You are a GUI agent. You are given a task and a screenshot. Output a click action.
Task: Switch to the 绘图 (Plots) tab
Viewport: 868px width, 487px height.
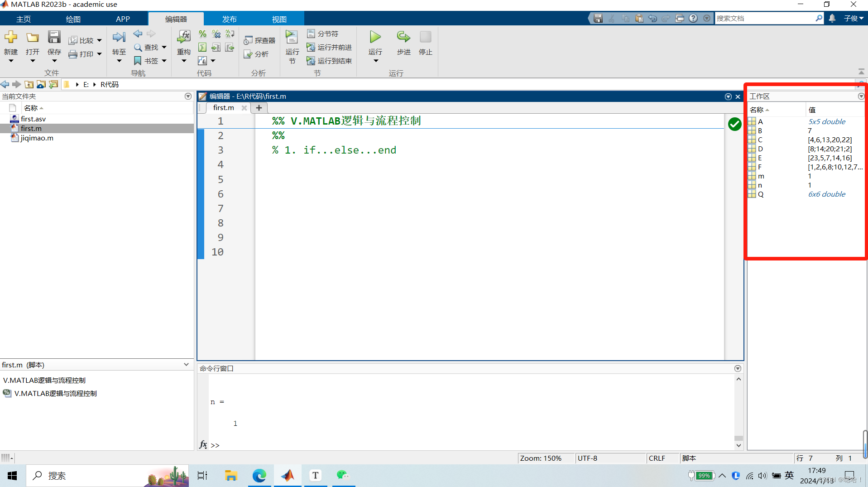(x=73, y=19)
